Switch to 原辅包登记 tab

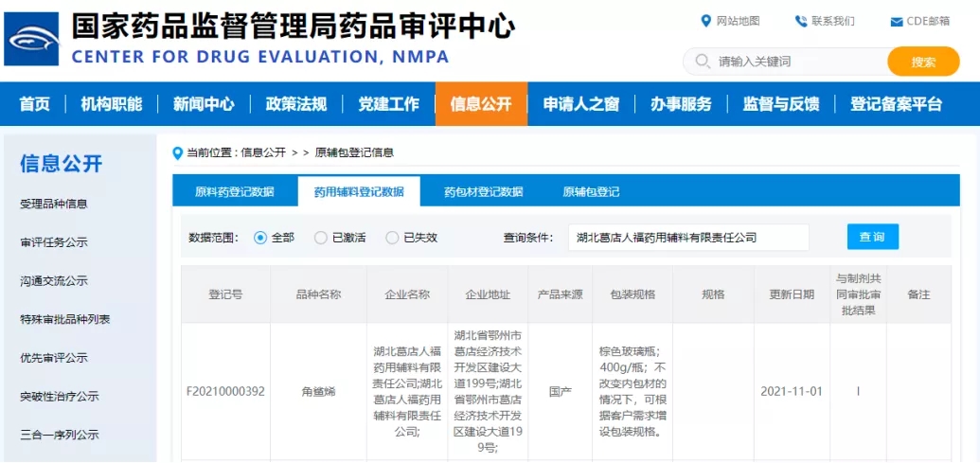[x=591, y=192]
